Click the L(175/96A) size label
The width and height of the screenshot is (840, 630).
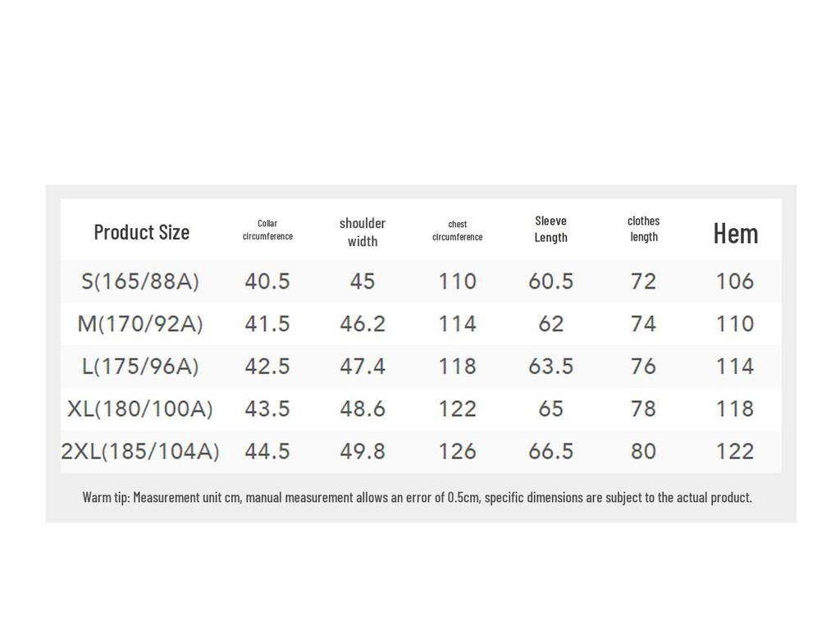[x=140, y=366]
